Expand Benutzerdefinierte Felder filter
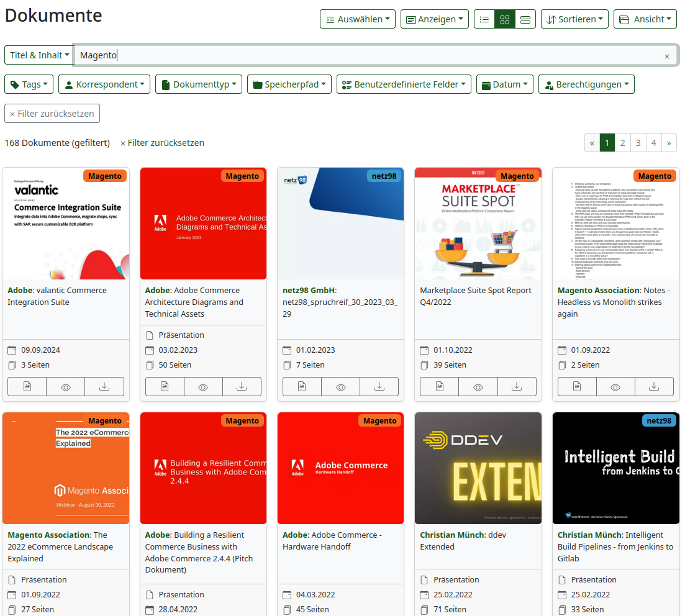Screen dimensions: 685x616 (x=404, y=84)
